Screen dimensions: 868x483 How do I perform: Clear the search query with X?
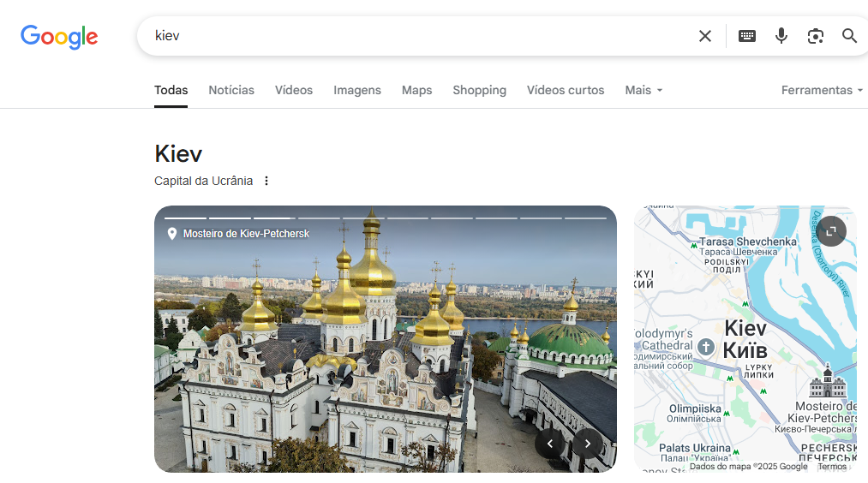(x=704, y=36)
